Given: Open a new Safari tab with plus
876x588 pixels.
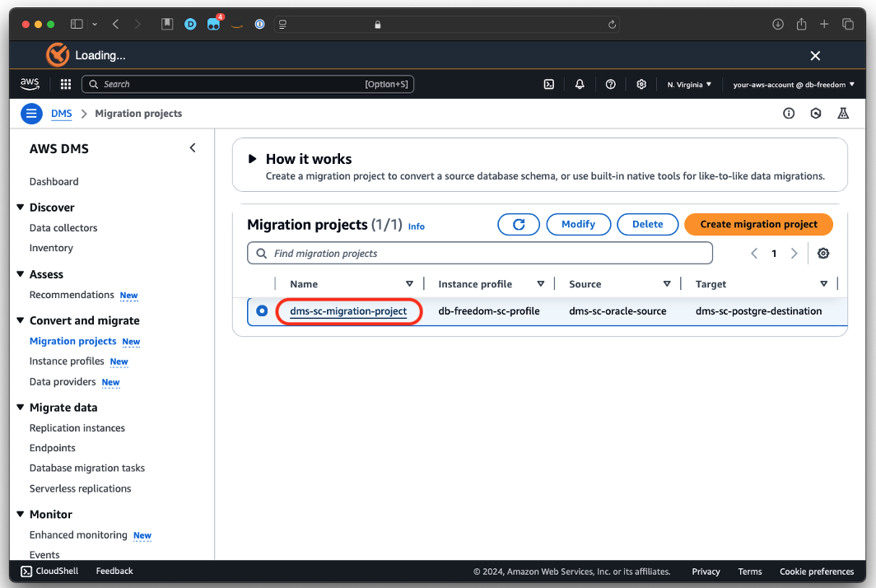Looking at the screenshot, I should click(824, 24).
